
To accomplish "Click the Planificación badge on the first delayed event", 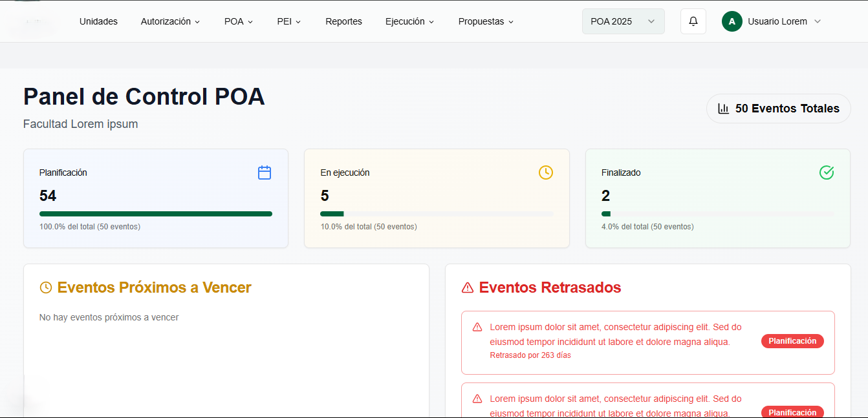I will click(x=792, y=340).
